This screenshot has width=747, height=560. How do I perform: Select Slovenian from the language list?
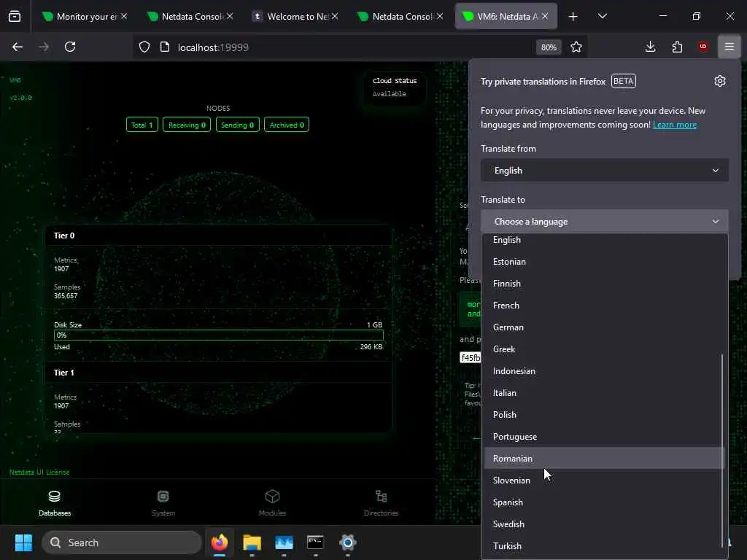pos(603,481)
